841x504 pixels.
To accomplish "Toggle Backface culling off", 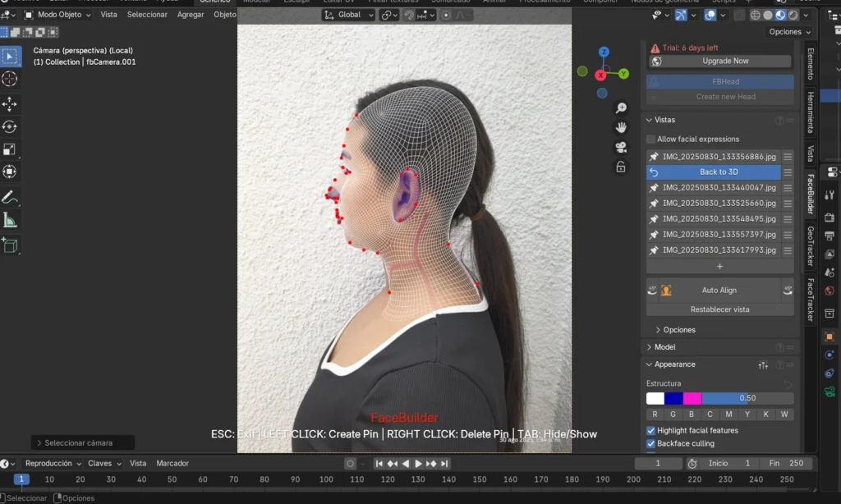I will [x=651, y=443].
